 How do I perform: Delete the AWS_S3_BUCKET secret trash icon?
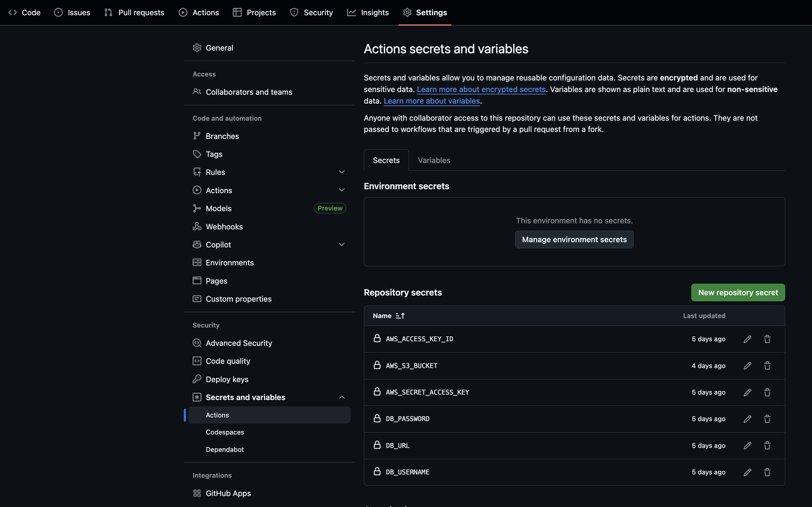click(x=767, y=366)
